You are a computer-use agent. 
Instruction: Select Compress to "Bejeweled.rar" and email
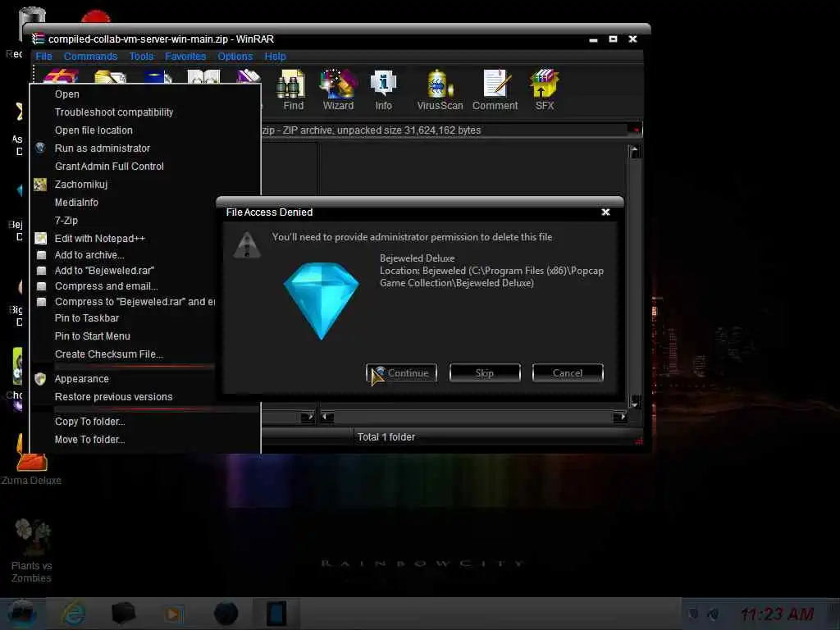coord(125,302)
